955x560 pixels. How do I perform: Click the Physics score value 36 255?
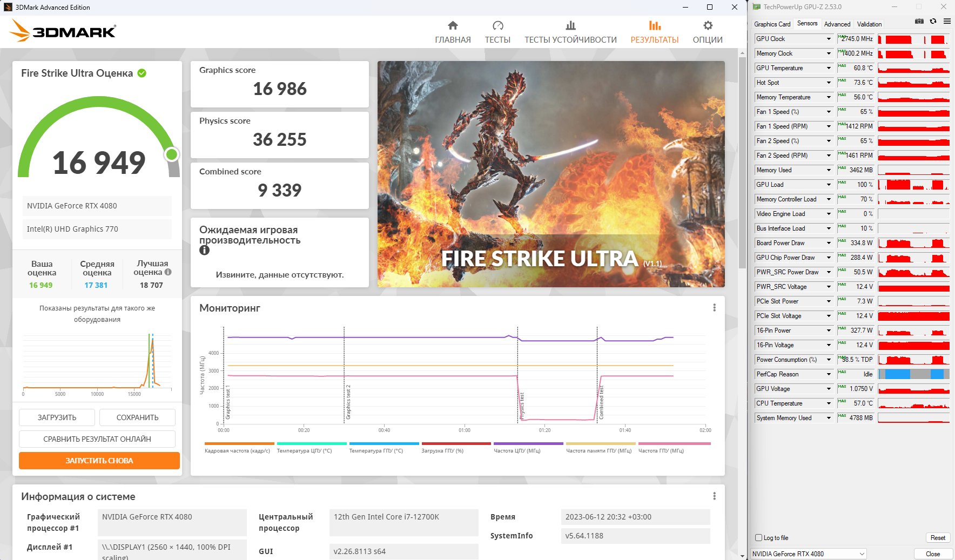click(x=280, y=139)
